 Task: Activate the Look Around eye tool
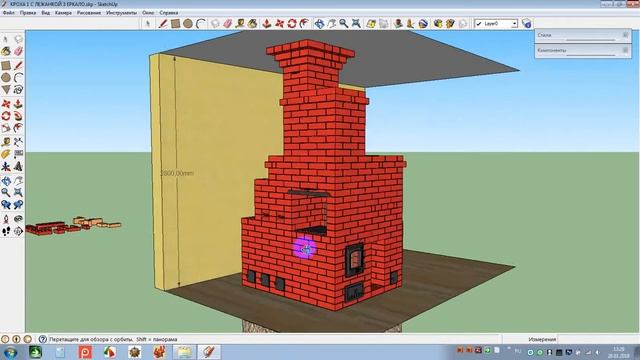(18, 219)
